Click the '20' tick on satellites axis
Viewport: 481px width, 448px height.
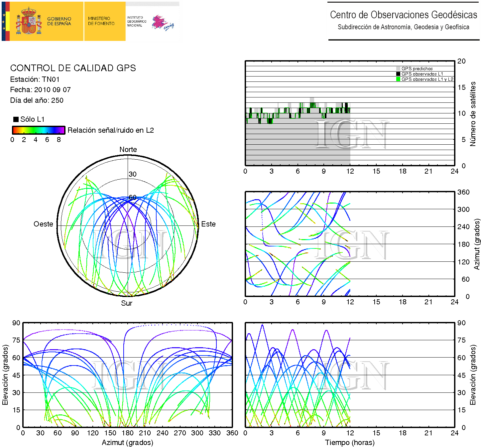coord(461,61)
